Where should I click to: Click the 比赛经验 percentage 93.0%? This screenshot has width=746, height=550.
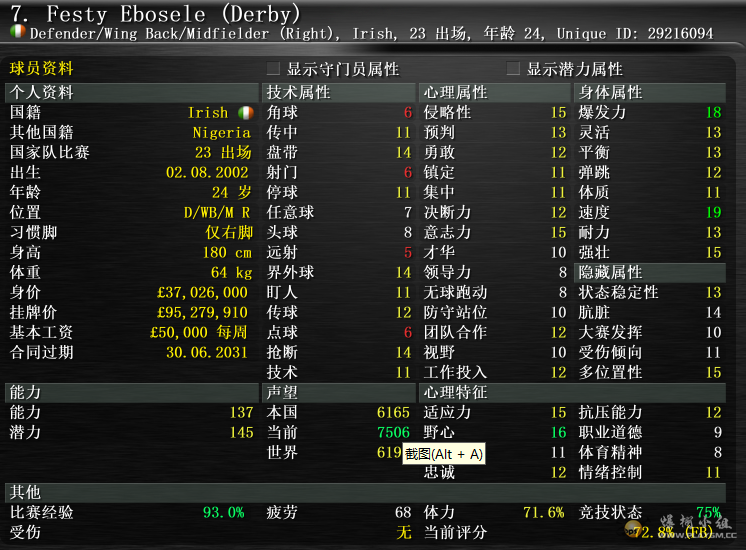pyautogui.click(x=223, y=512)
